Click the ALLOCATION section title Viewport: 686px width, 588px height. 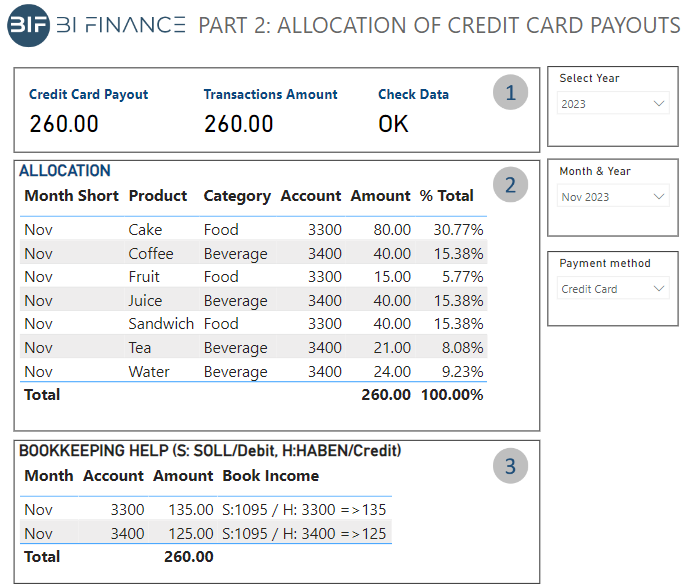pyautogui.click(x=65, y=171)
